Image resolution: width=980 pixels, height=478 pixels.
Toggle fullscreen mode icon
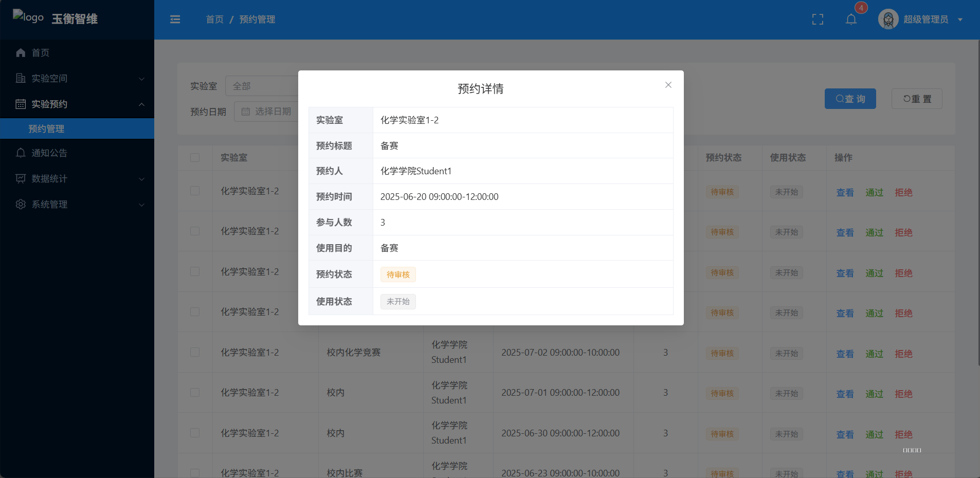(818, 20)
